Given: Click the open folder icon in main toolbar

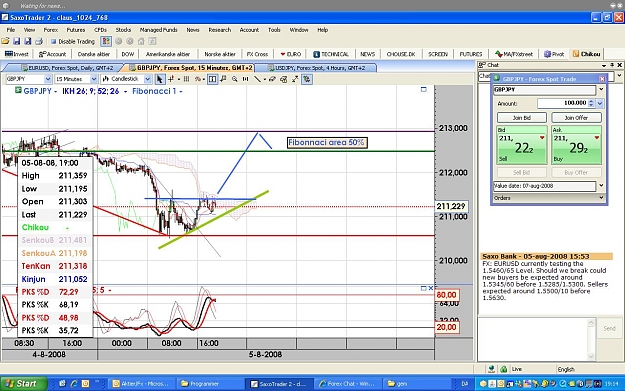Looking at the screenshot, I should click(x=6, y=41).
